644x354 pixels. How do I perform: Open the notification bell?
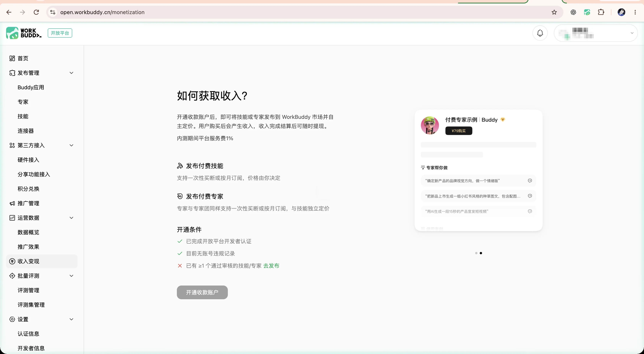[x=540, y=33]
